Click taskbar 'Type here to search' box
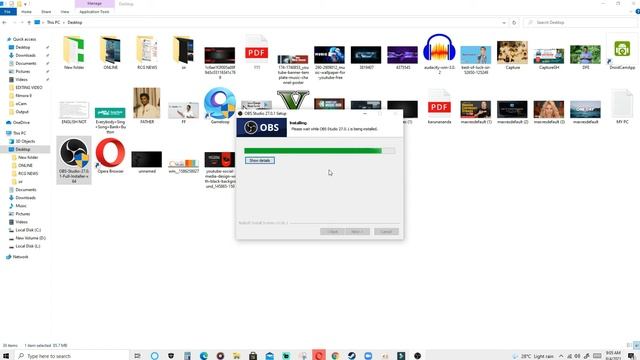This screenshot has width=640, height=360. coord(71,356)
